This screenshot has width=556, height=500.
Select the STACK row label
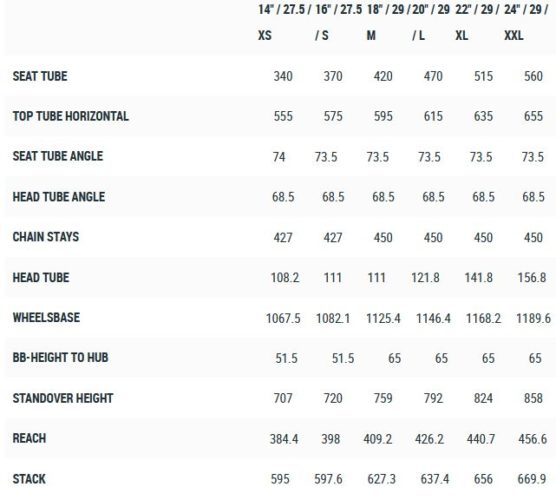coord(29,479)
